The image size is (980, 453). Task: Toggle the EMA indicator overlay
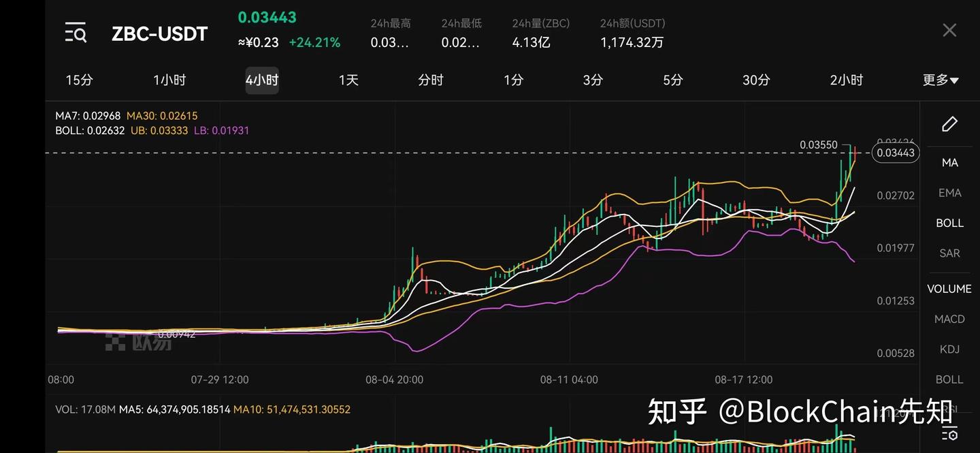(x=949, y=193)
